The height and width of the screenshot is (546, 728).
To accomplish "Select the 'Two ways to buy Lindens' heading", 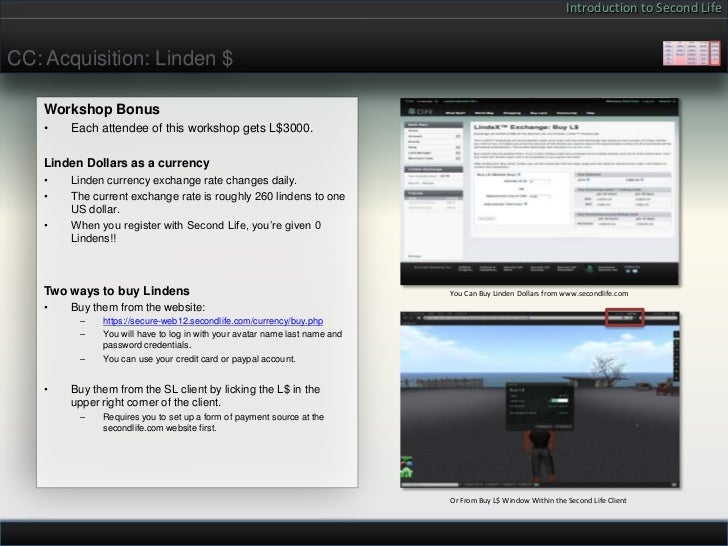I will click(x=117, y=291).
